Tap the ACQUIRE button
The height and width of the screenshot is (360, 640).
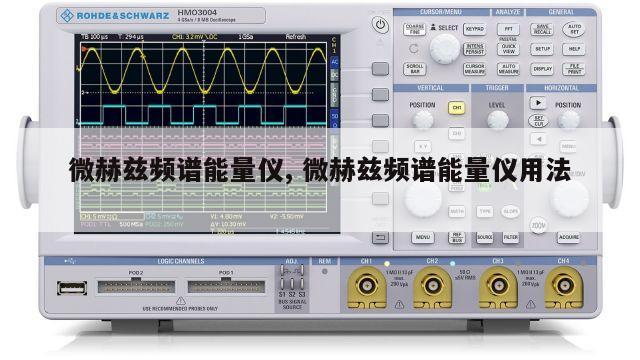tap(568, 237)
